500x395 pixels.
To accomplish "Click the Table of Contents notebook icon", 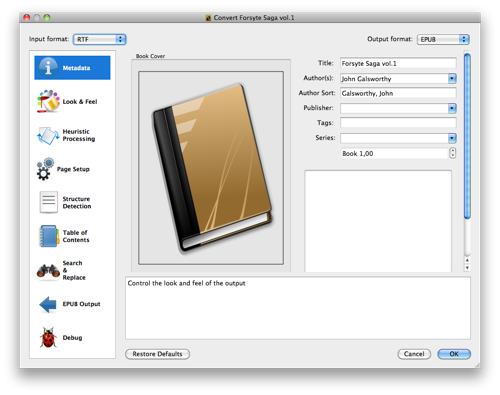I will coord(49,236).
